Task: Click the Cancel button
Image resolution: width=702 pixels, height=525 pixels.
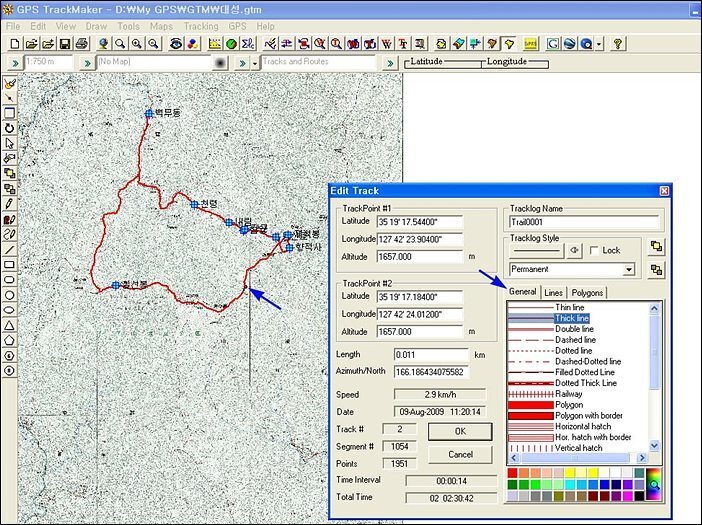Action: (460, 455)
